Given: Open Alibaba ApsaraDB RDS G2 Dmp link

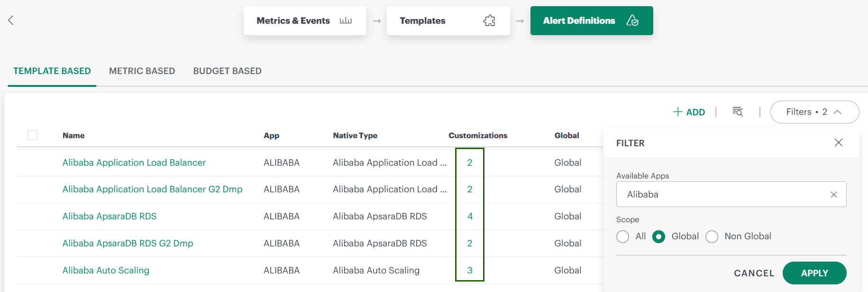Looking at the screenshot, I should [x=128, y=243].
